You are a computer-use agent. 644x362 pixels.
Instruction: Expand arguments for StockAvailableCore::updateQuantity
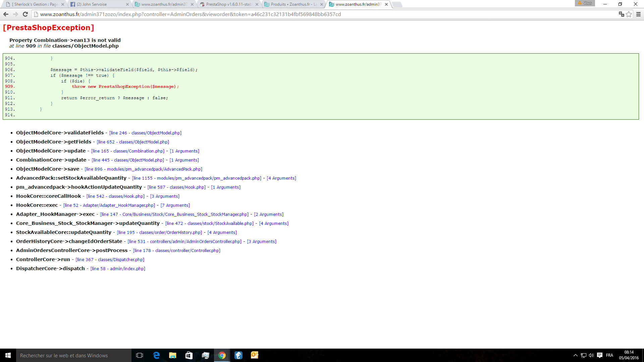pyautogui.click(x=222, y=233)
